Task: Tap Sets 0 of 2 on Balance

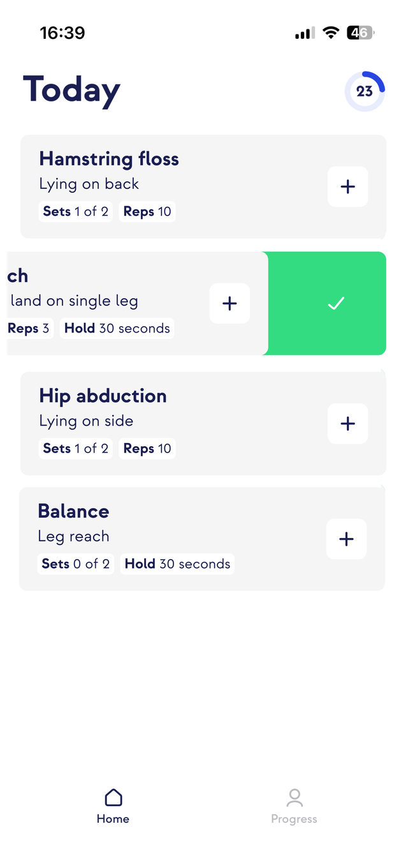Action: coord(75,564)
